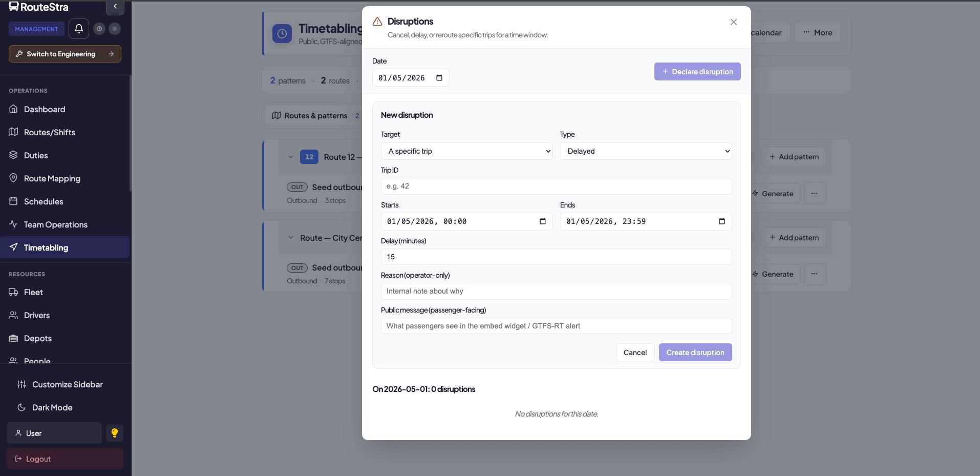
Task: Collapse the Route 12 section
Action: (x=291, y=157)
